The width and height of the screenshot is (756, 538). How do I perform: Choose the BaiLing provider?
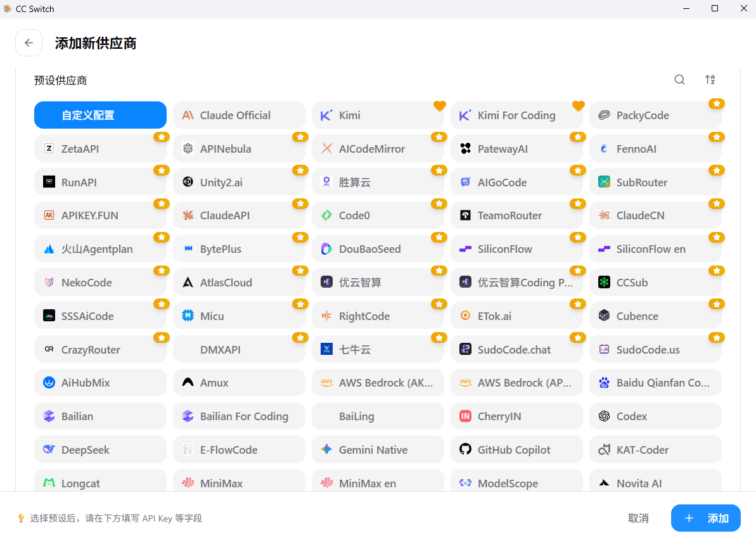(378, 416)
